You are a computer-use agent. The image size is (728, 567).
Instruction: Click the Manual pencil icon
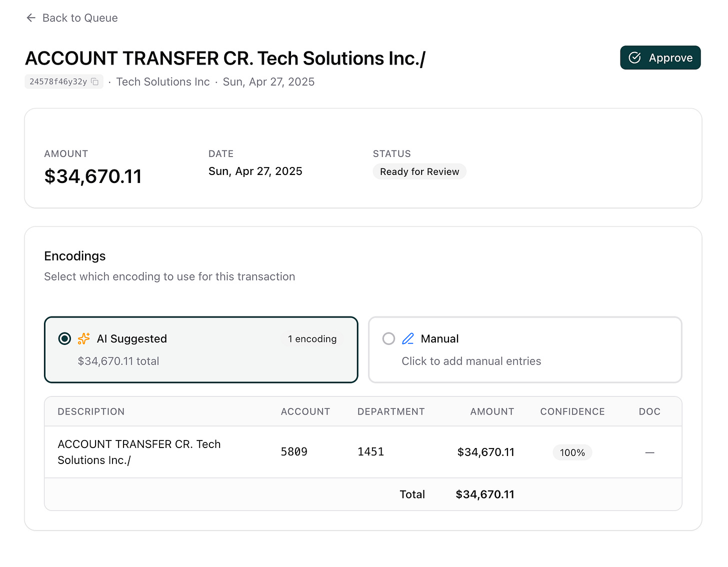(408, 338)
